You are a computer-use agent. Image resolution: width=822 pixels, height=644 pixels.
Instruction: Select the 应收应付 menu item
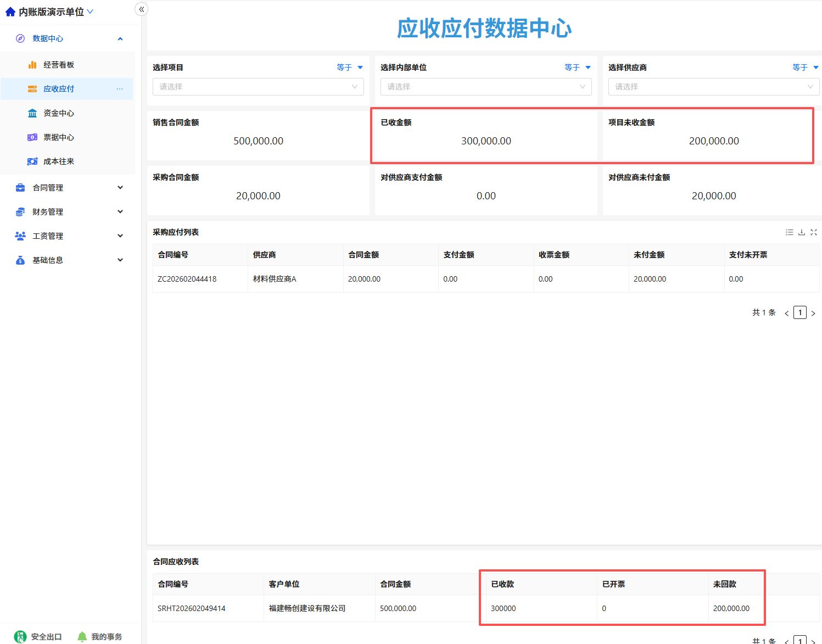point(66,89)
